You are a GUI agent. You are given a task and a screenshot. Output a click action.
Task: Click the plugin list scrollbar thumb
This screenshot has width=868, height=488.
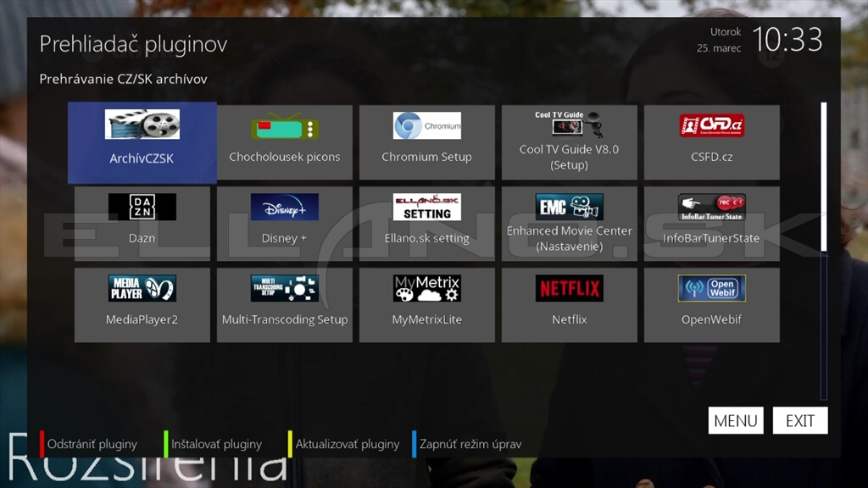(x=824, y=177)
